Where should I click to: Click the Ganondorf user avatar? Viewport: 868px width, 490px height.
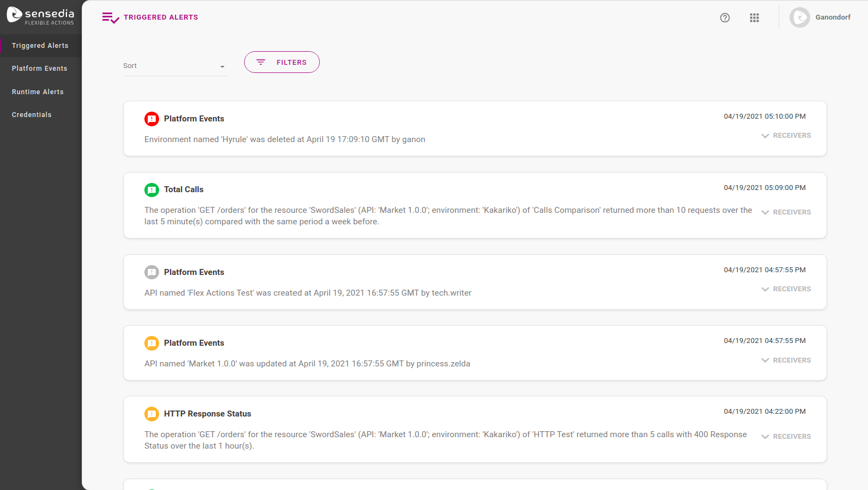pos(799,17)
